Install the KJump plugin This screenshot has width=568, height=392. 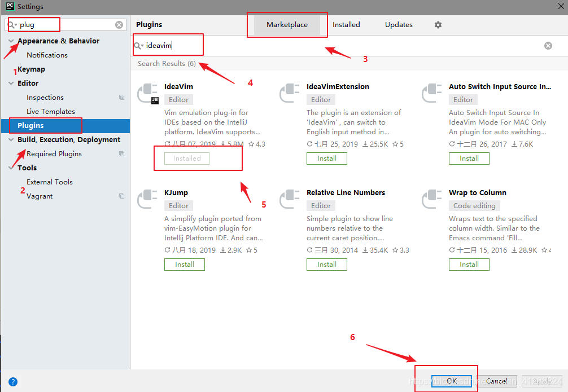185,265
